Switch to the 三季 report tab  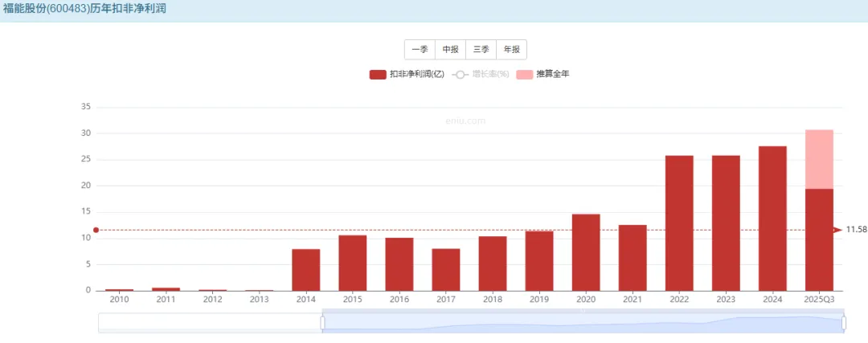coord(481,49)
